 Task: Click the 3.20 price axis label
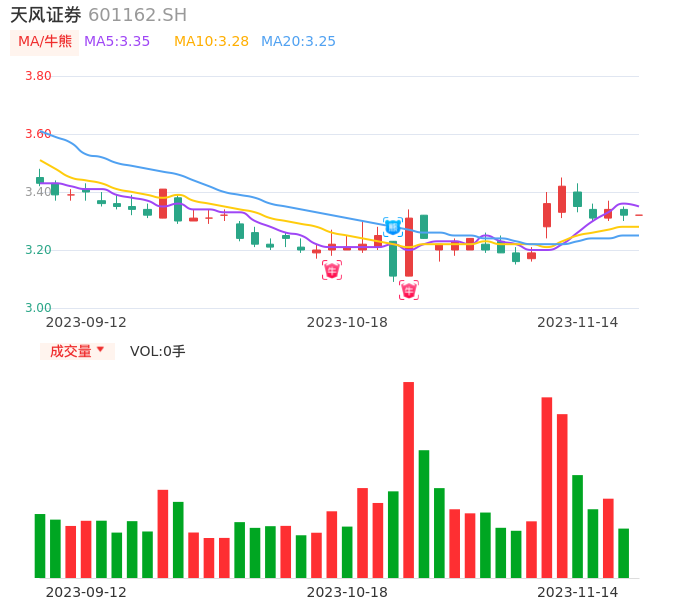tap(38, 250)
